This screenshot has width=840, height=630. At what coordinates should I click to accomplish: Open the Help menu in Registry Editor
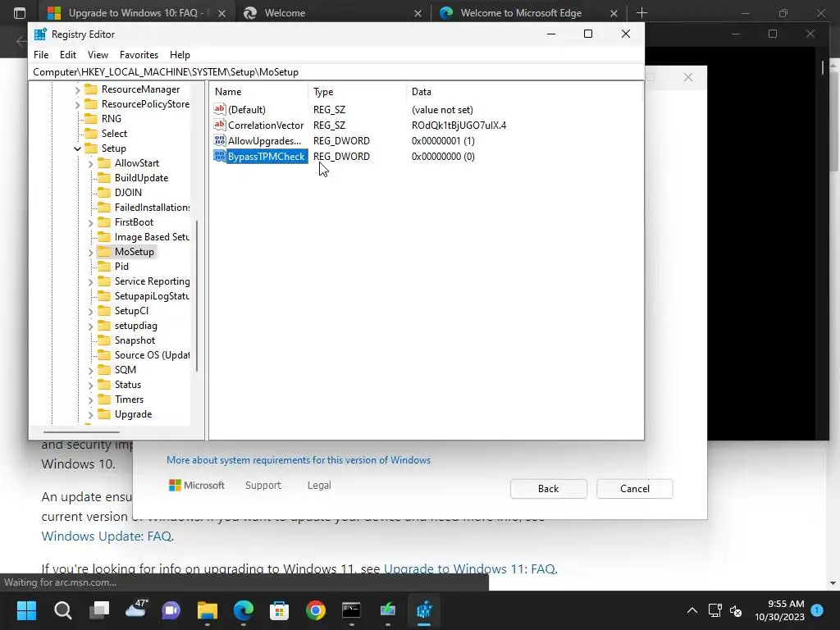(180, 55)
